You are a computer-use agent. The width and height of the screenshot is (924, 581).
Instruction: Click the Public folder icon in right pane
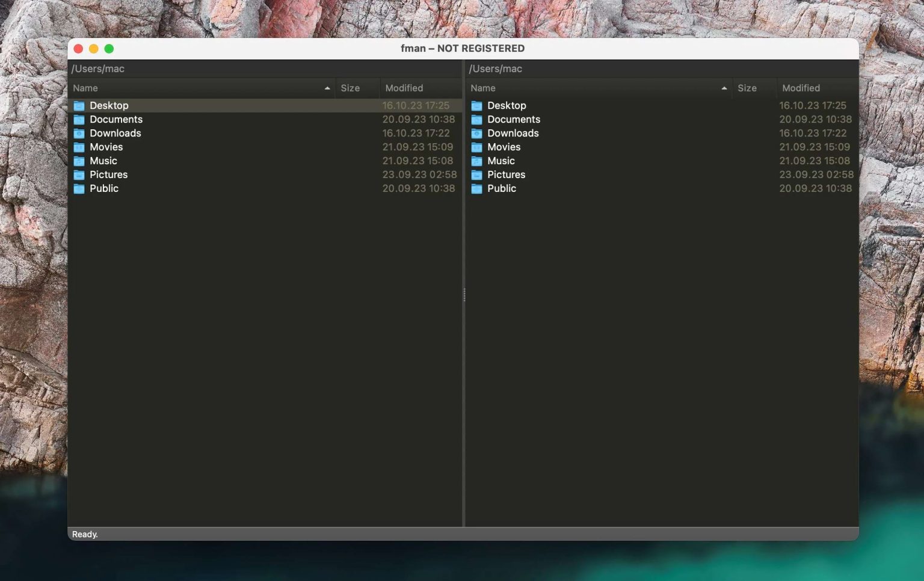[476, 188]
